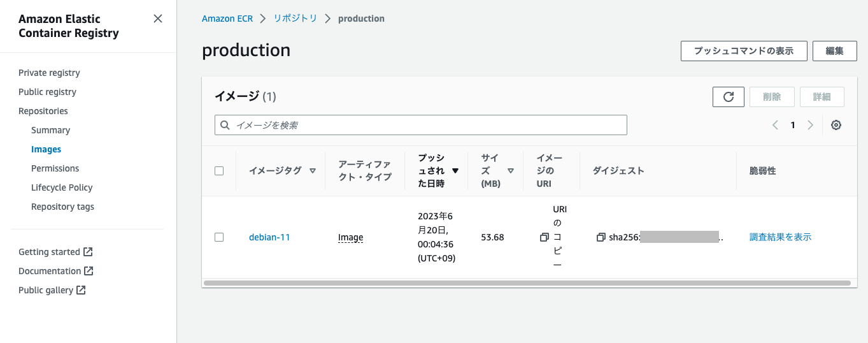Go to previous page chevron

coord(775,125)
